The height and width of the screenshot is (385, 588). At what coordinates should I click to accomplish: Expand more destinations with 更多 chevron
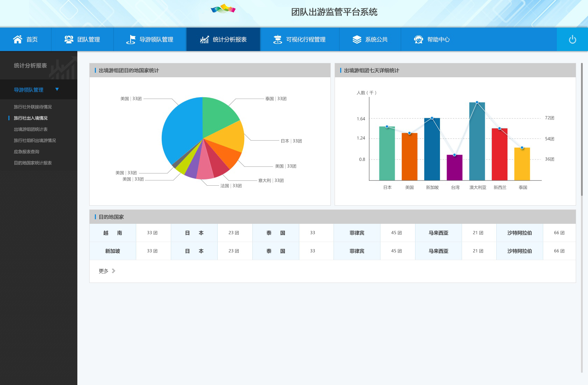(x=113, y=271)
